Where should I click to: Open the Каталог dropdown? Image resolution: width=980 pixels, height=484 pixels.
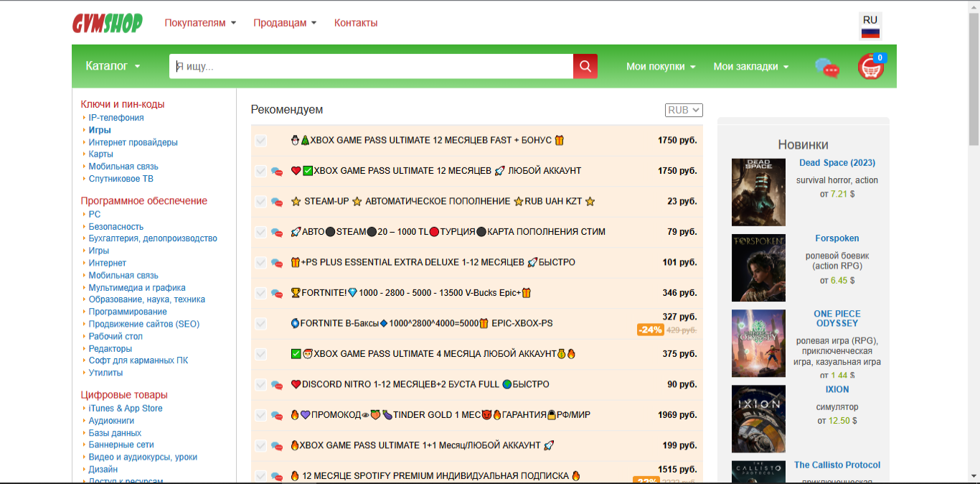(113, 66)
